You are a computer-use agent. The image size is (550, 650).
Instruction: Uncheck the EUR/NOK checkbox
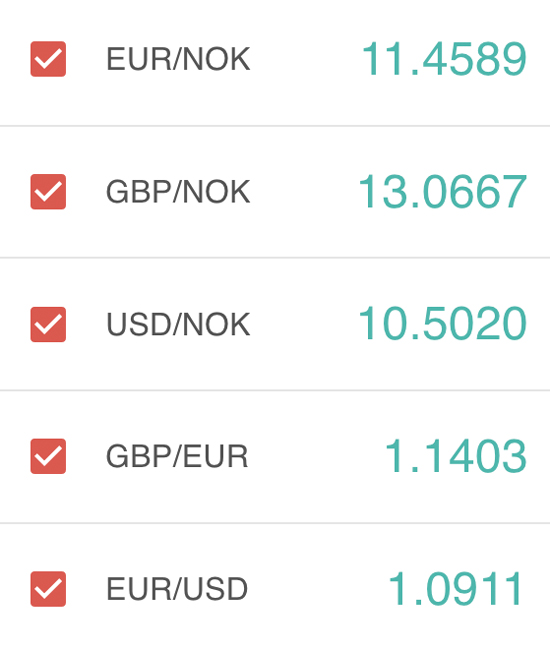tap(48, 59)
